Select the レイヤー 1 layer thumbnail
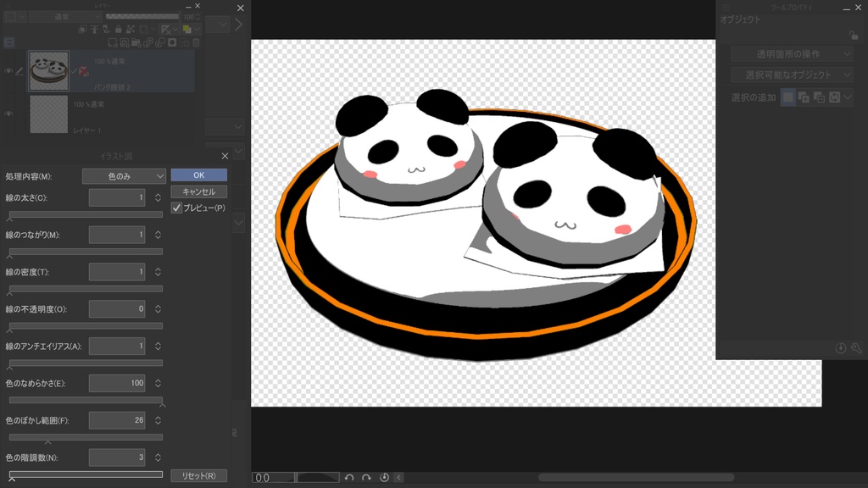 (x=48, y=114)
